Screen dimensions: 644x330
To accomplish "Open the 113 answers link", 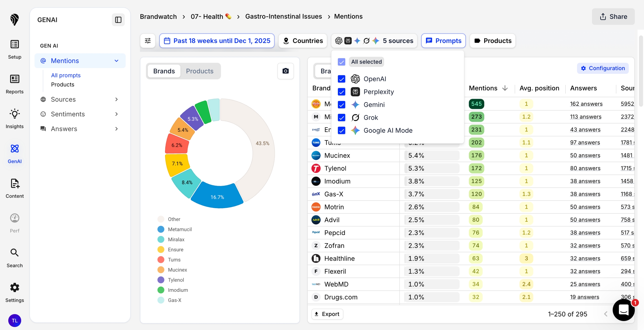I will pos(586,117).
